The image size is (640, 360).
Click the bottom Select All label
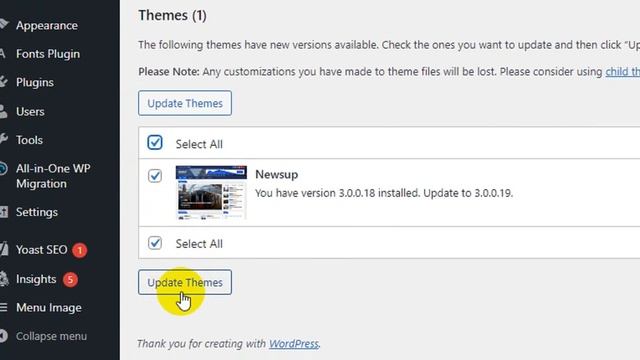[199, 244]
